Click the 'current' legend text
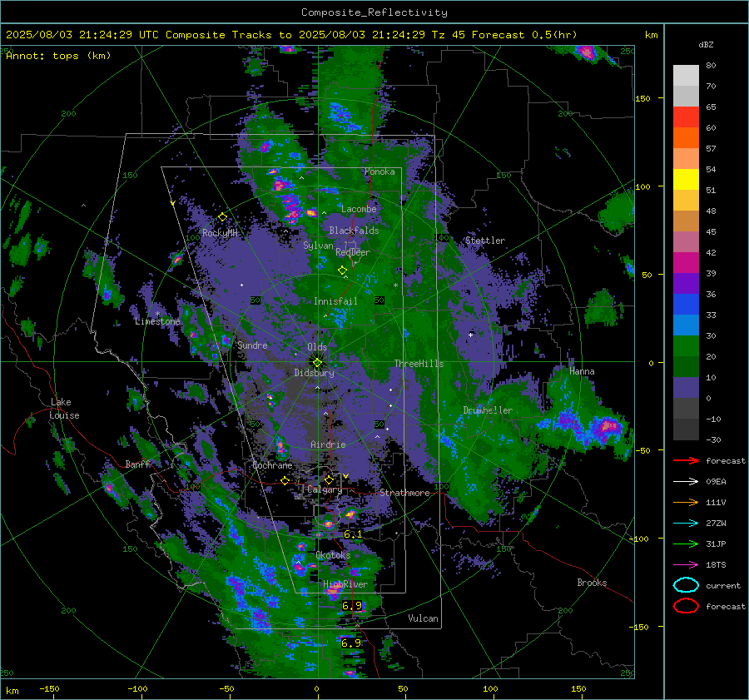 pos(723,586)
